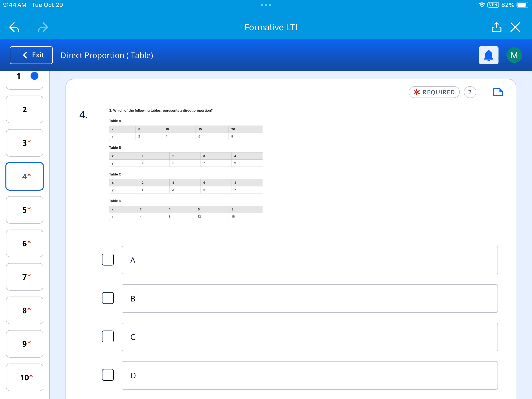Click the REQUIRED badge
Screen dimensions: 532x399
click(434, 92)
